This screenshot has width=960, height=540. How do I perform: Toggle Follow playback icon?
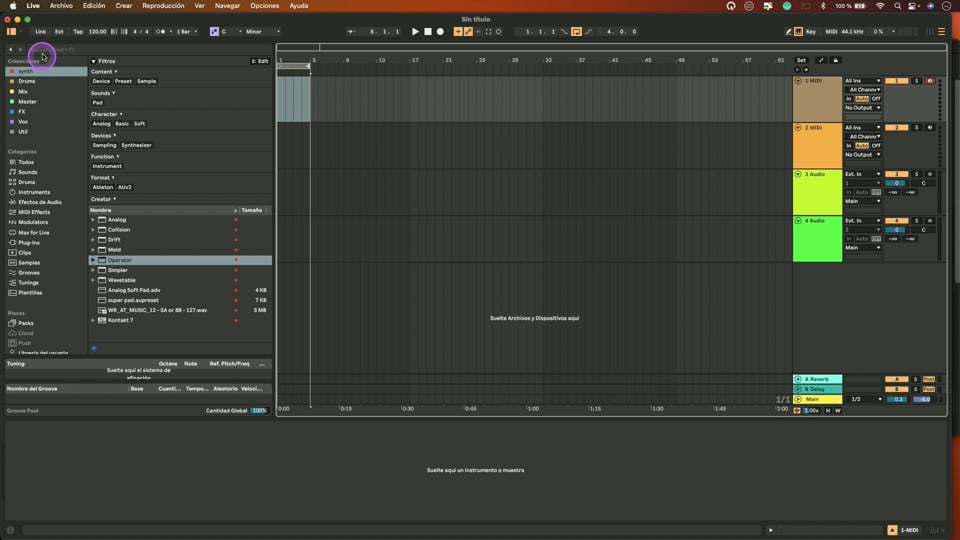[351, 31]
